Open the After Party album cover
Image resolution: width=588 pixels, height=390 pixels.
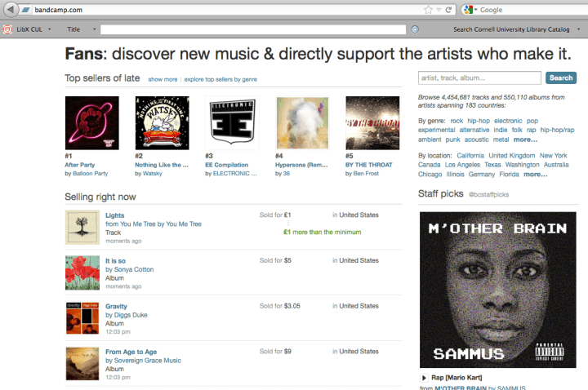point(91,123)
